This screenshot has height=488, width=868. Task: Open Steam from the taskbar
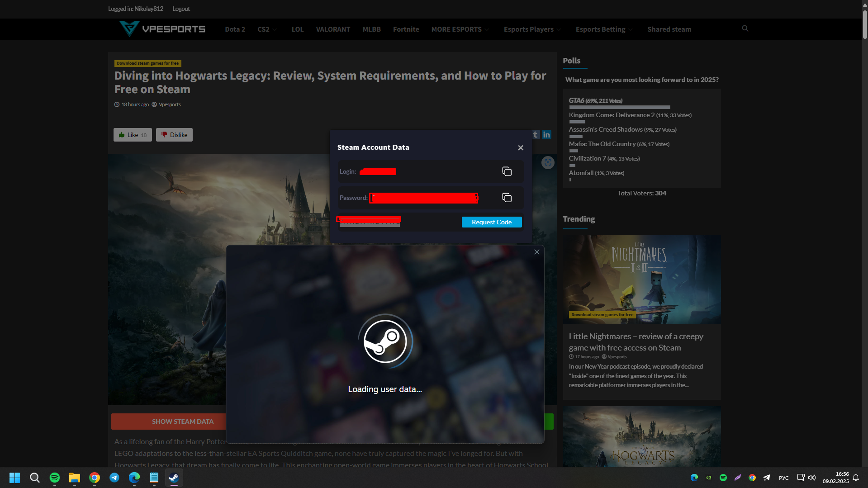(x=174, y=478)
